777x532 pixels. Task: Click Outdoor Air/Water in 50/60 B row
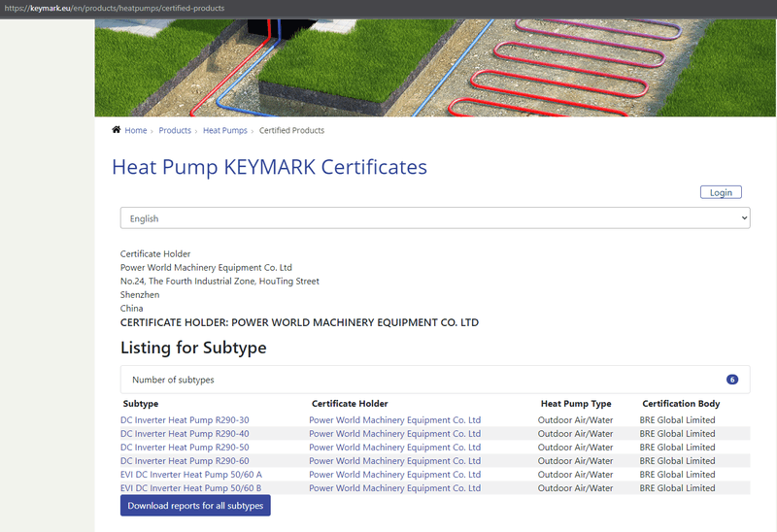[x=575, y=488]
